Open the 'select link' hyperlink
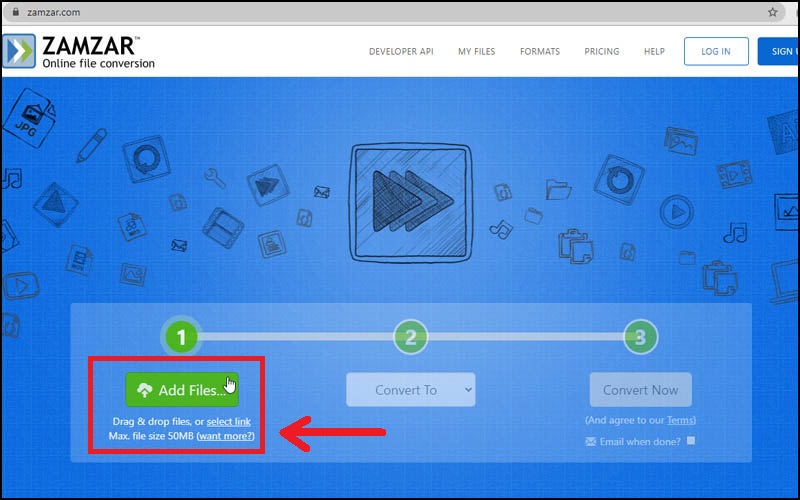 click(229, 422)
